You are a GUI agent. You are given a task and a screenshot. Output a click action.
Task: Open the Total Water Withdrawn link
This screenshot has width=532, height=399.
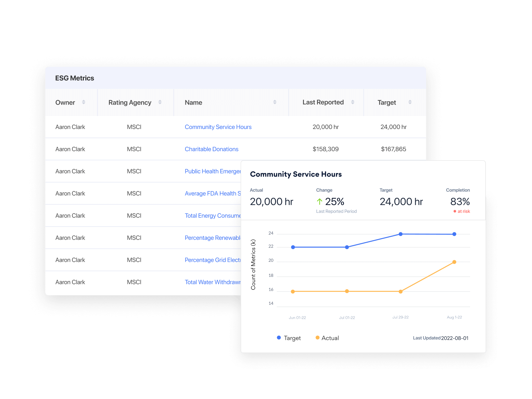tap(212, 282)
